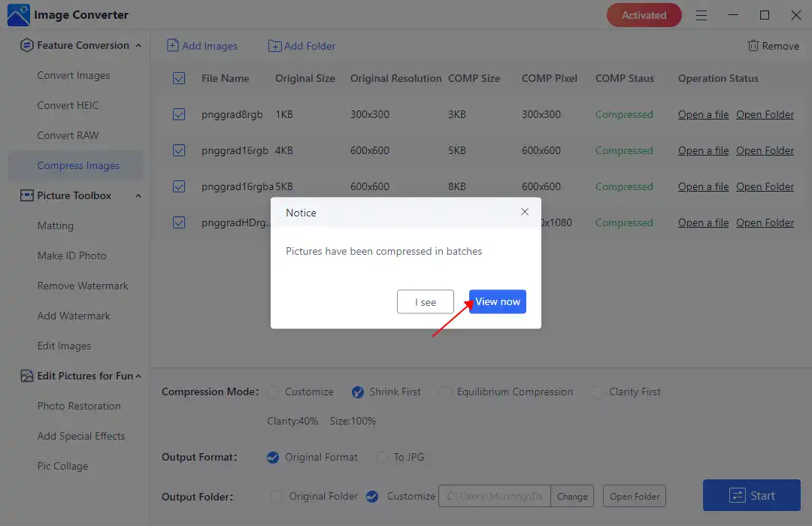The width and height of the screenshot is (812, 526).
Task: Collapse the Picture Toolbox section chevron
Action: point(138,195)
